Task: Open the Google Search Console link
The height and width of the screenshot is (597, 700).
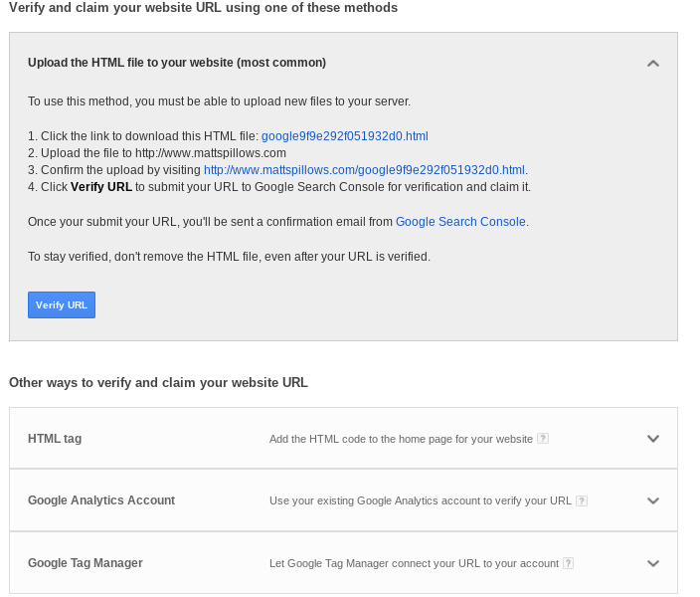Action: tap(460, 222)
